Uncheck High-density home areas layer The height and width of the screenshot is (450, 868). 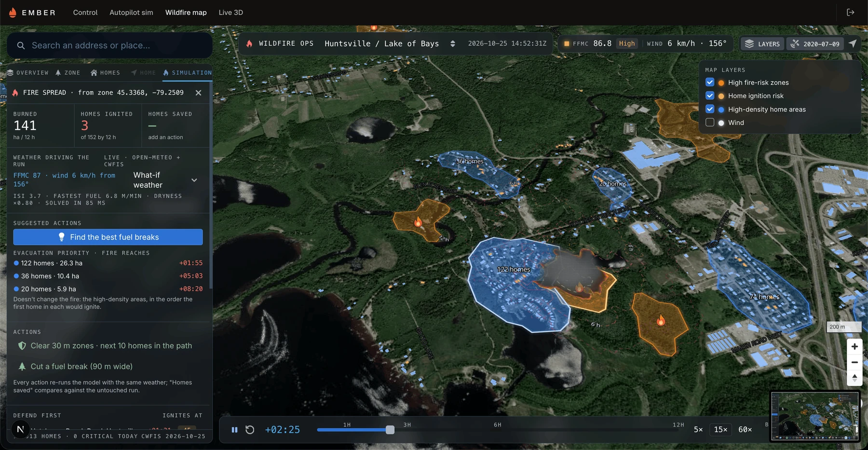[x=710, y=109]
